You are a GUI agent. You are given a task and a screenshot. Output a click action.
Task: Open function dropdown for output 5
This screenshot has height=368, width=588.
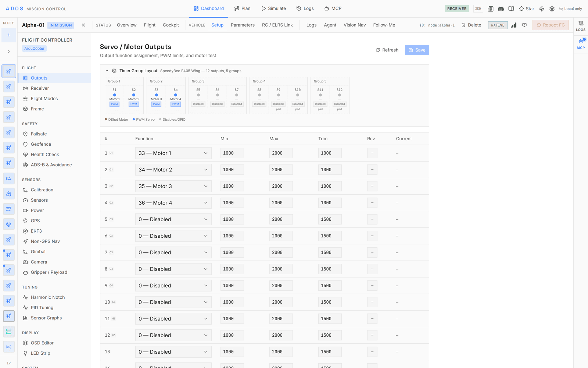click(173, 219)
